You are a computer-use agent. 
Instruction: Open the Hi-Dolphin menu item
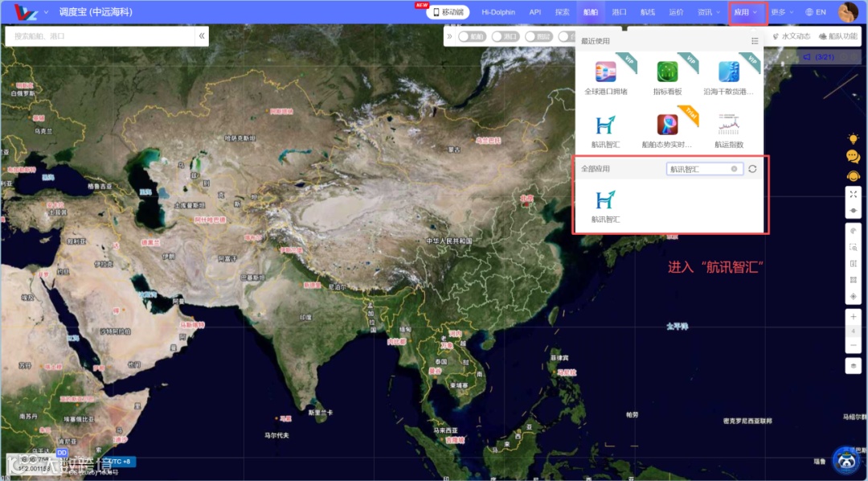pyautogui.click(x=498, y=12)
